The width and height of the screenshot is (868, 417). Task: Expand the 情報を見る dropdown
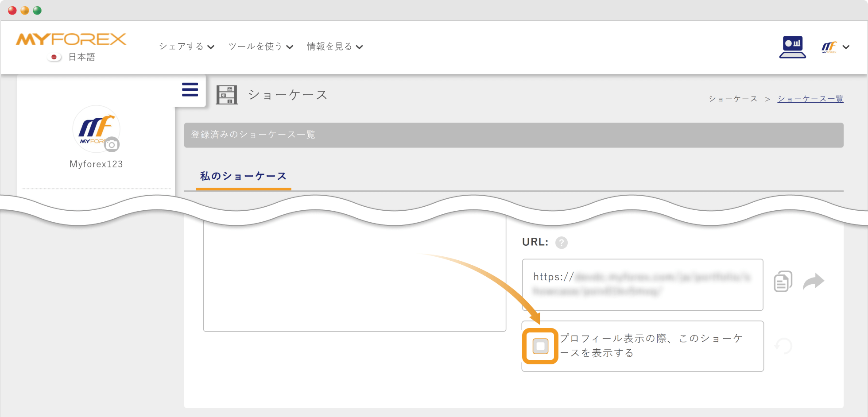point(334,46)
